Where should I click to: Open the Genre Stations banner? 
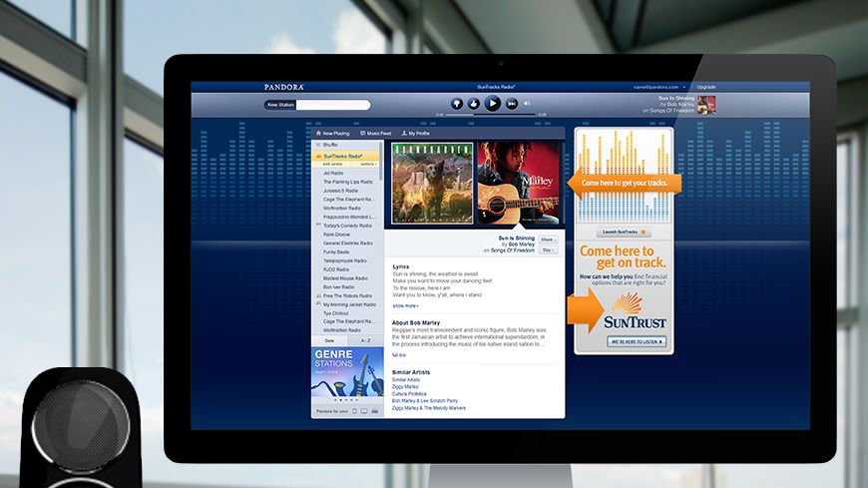pos(347,371)
